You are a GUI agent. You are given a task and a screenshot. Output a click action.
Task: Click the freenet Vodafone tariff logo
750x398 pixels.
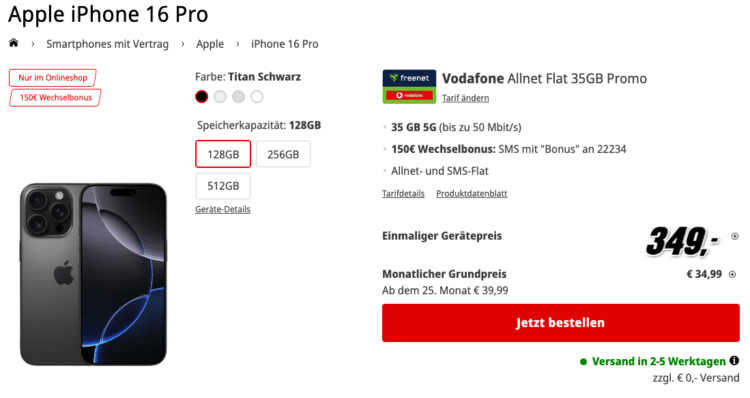point(409,87)
